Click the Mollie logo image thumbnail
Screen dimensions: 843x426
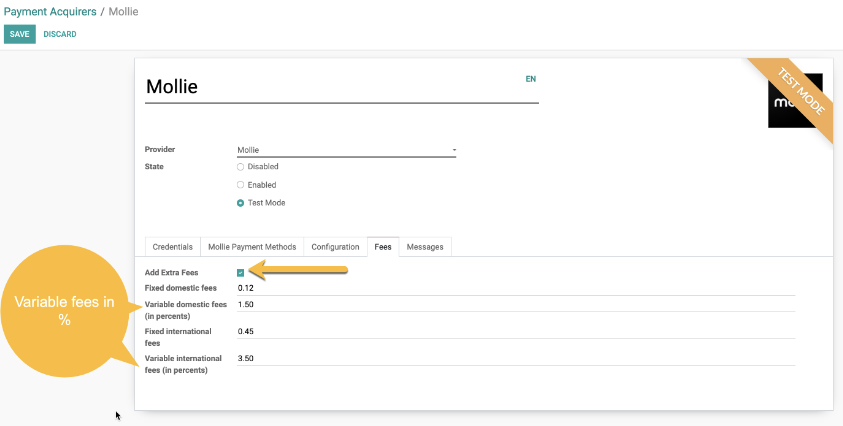click(x=795, y=101)
